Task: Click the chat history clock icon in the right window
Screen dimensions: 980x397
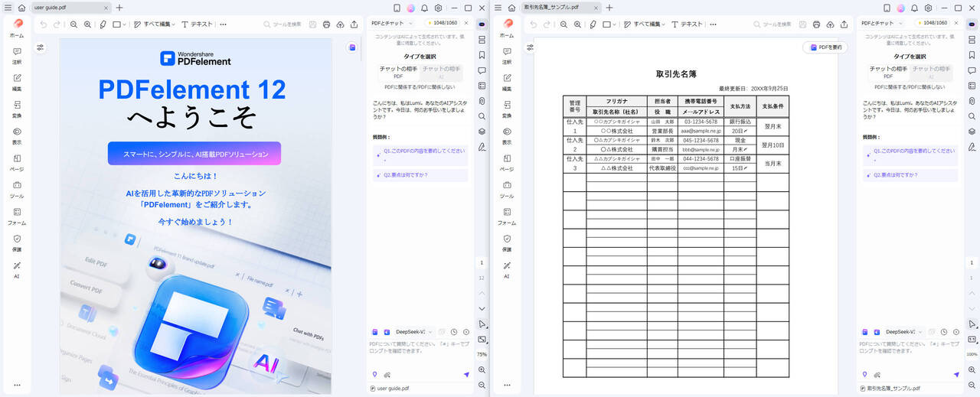Action: tap(944, 332)
